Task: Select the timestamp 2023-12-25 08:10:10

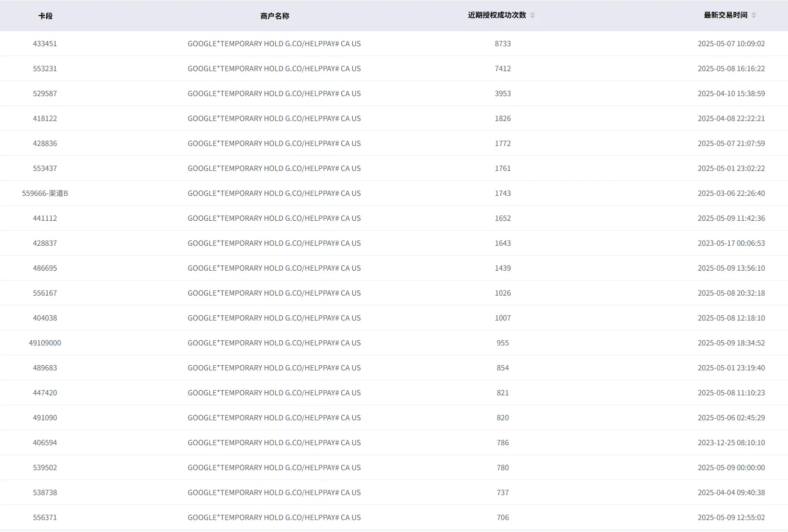Action: [x=731, y=443]
